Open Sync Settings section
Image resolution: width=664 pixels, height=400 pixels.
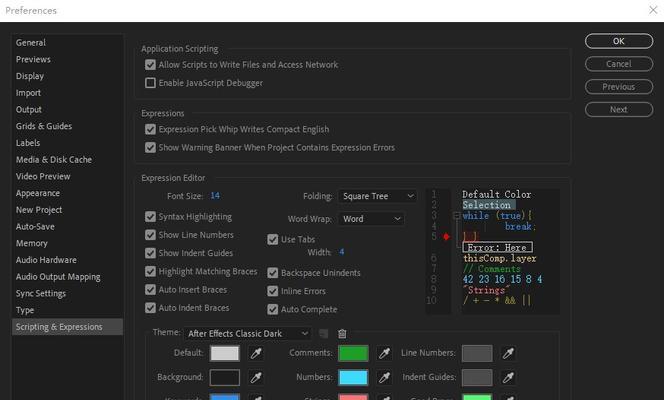(41, 293)
